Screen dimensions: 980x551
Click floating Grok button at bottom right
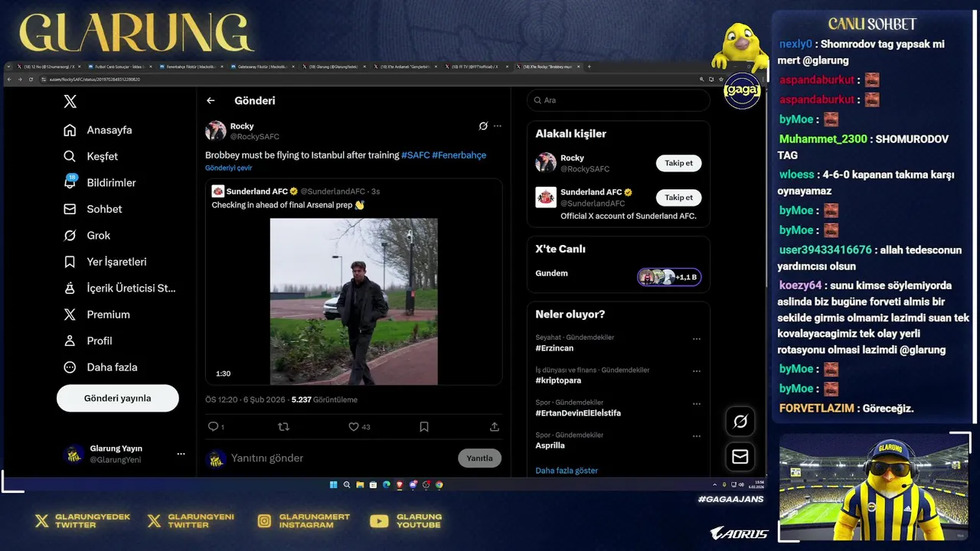tap(740, 421)
